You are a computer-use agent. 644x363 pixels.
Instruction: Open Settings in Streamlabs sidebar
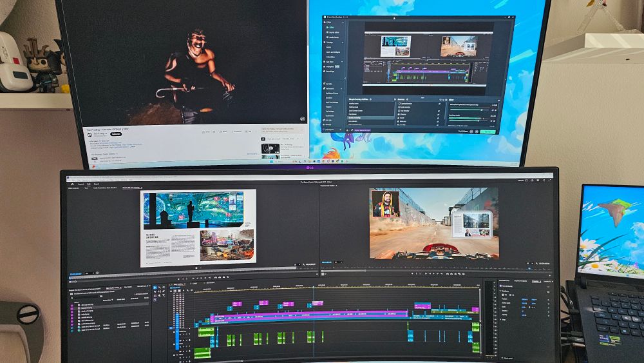coord(328,124)
